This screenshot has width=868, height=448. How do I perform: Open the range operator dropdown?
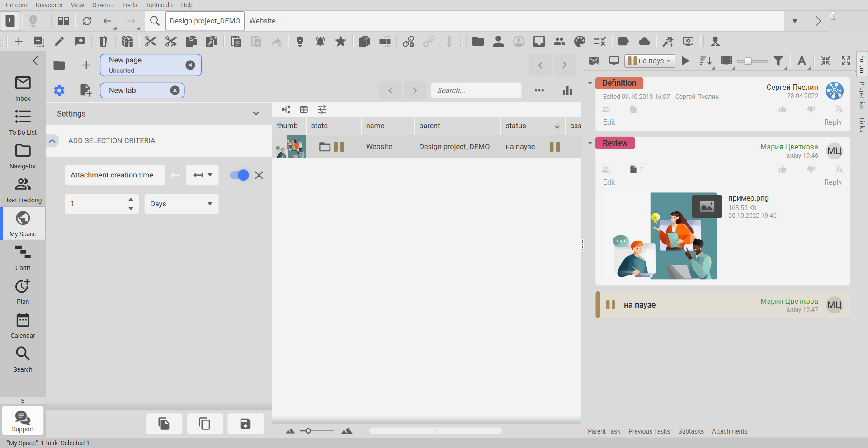coord(202,175)
